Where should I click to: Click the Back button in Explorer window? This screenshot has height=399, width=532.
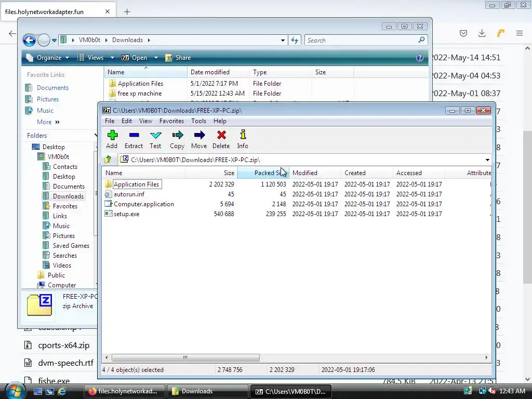(29, 40)
